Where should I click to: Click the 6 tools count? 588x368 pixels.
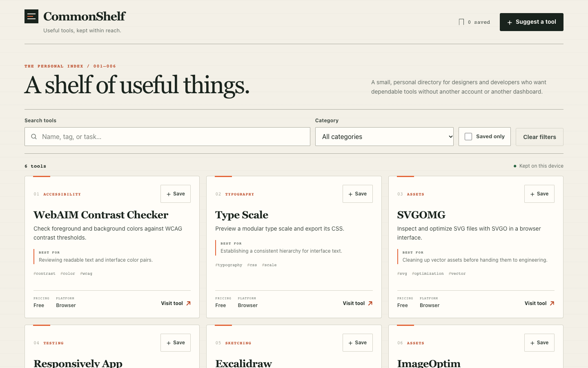pyautogui.click(x=36, y=166)
